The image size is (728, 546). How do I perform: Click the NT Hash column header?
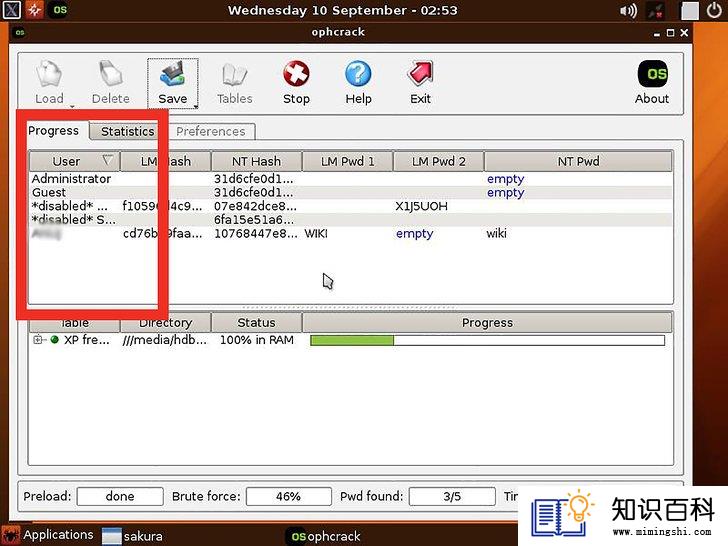click(x=256, y=161)
